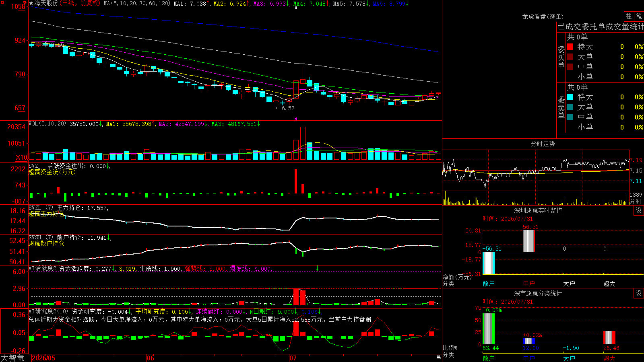Screen dimensions: 644x362
Task: Select the teal 中单 swatch under 委卖单
Action: (x=570, y=117)
